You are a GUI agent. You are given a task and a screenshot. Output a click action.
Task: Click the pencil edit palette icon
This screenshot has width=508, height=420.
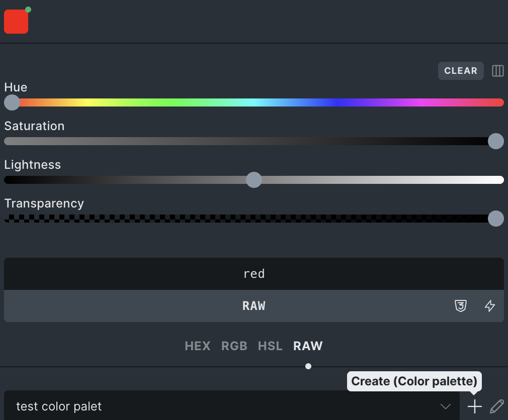(x=496, y=406)
